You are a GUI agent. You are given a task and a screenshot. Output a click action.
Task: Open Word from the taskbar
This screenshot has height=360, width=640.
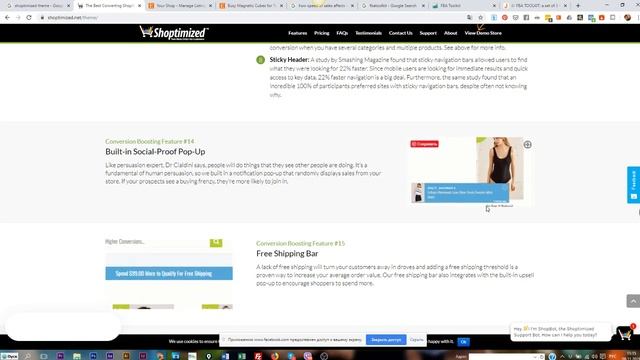click(x=225, y=356)
